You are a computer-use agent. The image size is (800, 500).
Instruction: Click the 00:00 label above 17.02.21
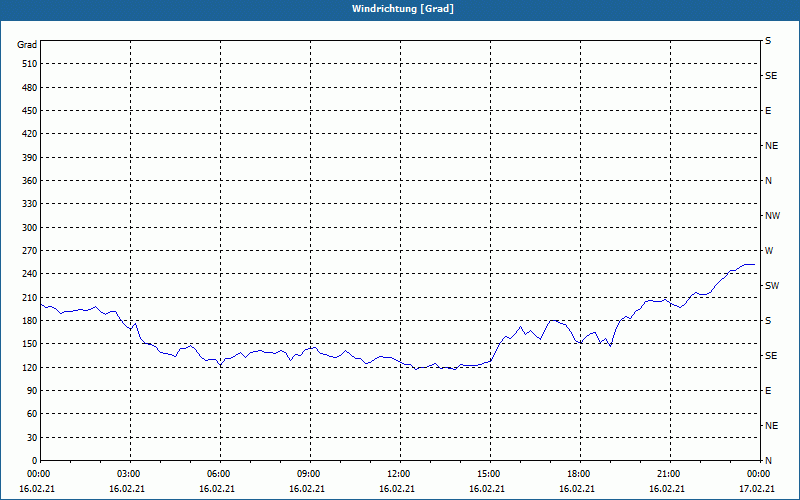[x=758, y=474]
